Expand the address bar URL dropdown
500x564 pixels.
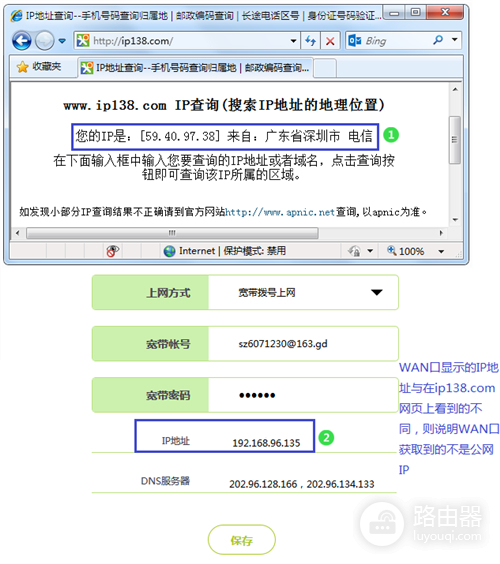294,41
